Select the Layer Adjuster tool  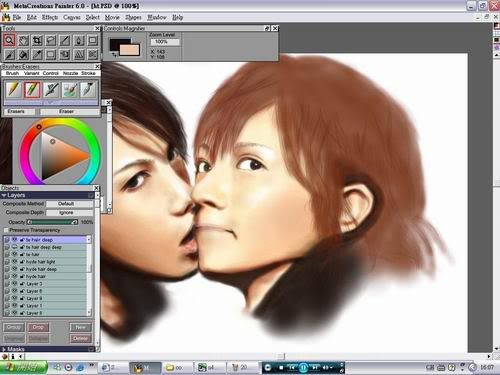pyautogui.click(x=65, y=54)
